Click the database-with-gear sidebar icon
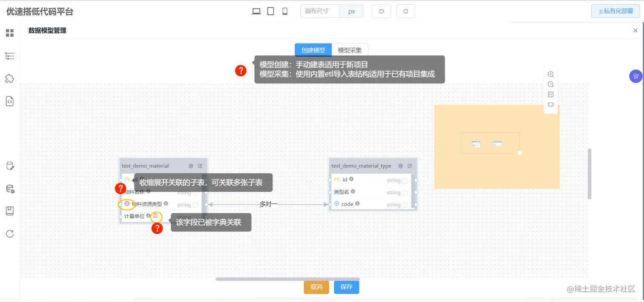Viewport: 644px width, 302px height. tap(9, 188)
